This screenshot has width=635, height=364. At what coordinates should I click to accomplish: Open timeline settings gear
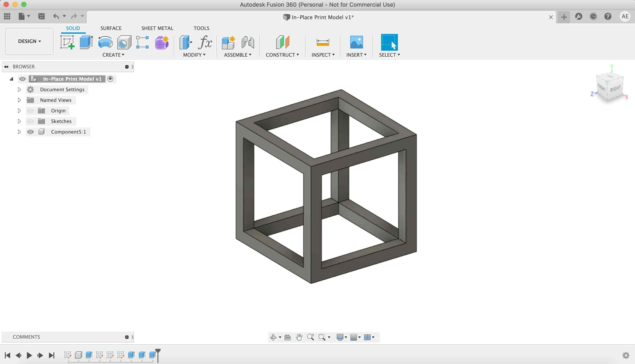pos(626,355)
